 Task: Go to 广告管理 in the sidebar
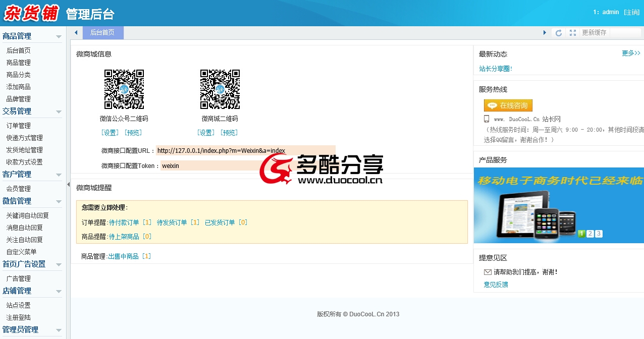pos(18,278)
